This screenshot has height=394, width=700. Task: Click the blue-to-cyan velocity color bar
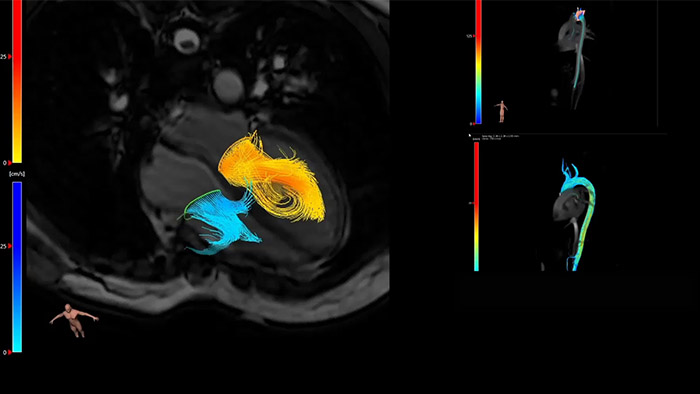click(17, 267)
